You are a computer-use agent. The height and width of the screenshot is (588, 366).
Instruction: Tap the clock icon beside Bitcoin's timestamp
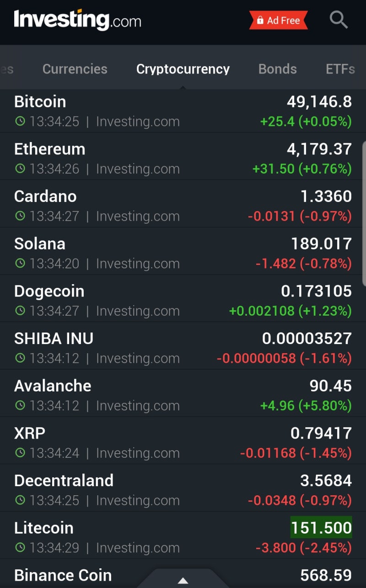(x=20, y=122)
